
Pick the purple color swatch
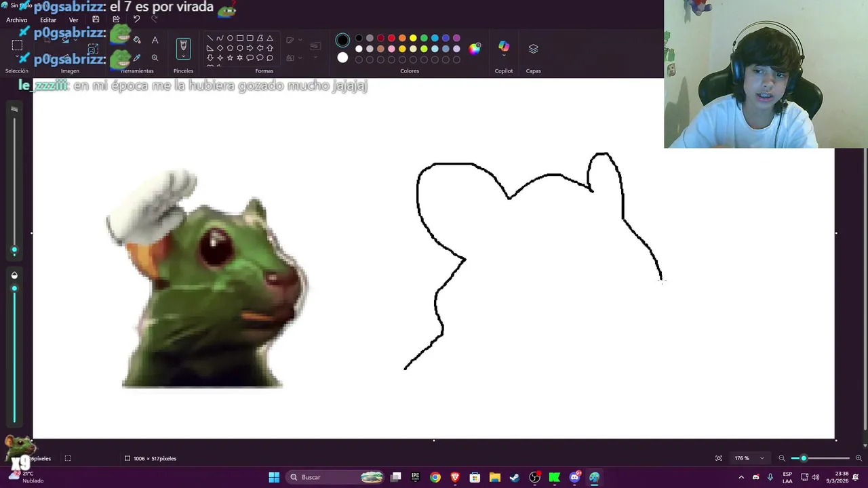(456, 38)
